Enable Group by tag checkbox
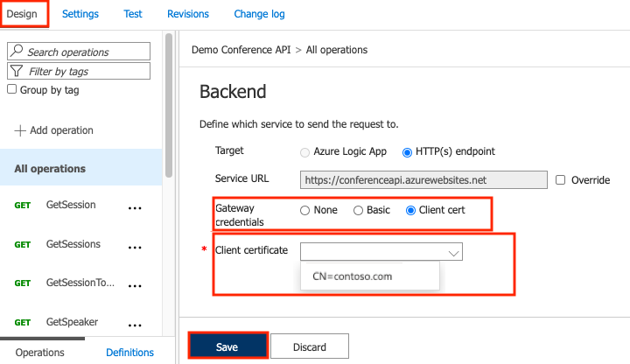This screenshot has width=630, height=364. point(12,89)
